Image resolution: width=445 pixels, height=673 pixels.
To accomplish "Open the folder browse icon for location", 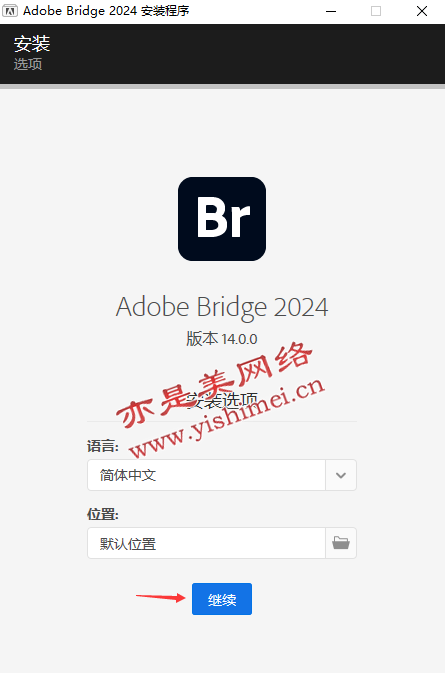I will pos(341,543).
